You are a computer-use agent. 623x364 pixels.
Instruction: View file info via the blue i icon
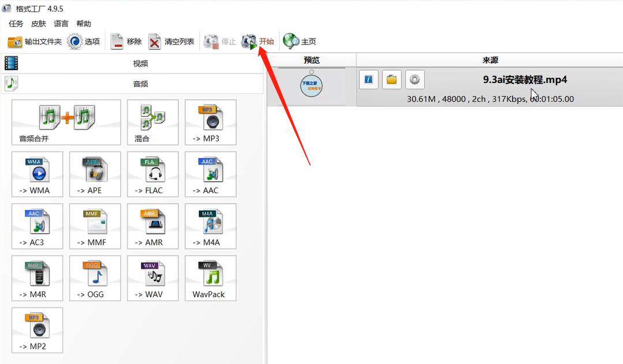(x=368, y=80)
